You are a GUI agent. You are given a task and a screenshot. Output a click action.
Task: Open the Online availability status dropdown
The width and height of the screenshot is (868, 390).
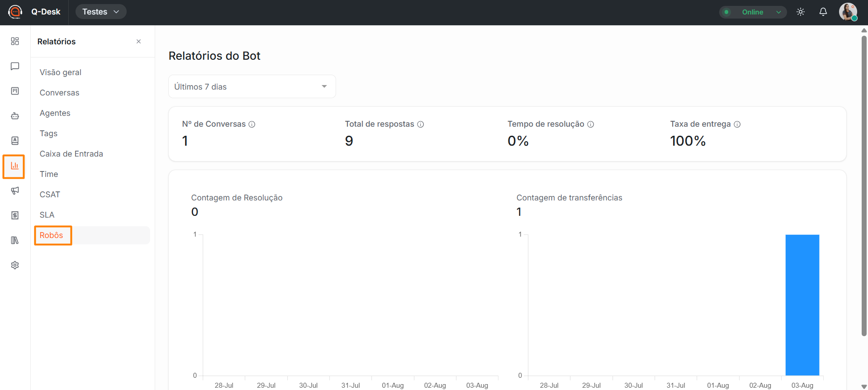[x=753, y=12]
